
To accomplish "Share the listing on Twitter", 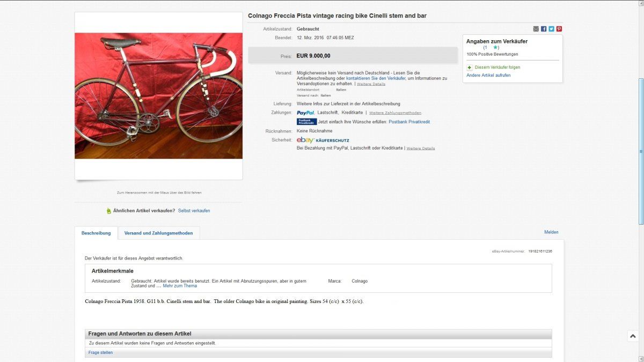I will pyautogui.click(x=551, y=29).
